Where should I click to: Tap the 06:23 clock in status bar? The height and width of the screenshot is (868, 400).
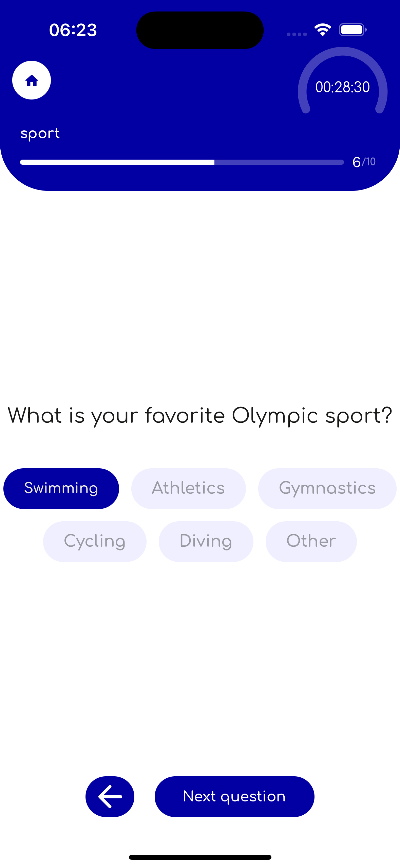click(x=73, y=30)
